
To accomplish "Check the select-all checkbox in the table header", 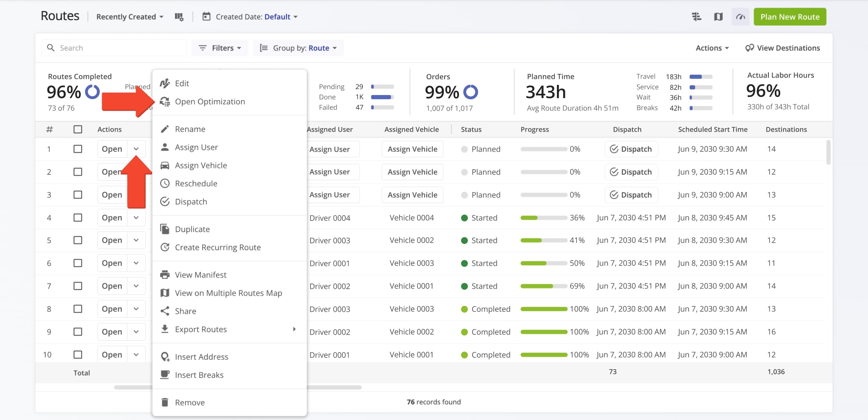I will click(x=78, y=129).
